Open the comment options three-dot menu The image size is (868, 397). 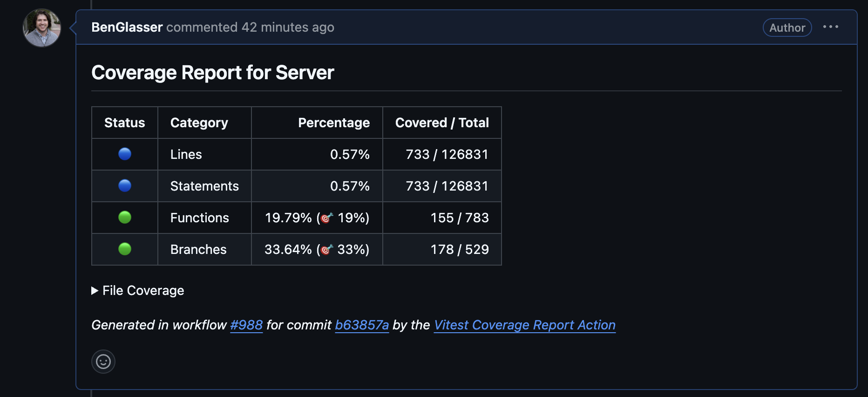coord(830,27)
